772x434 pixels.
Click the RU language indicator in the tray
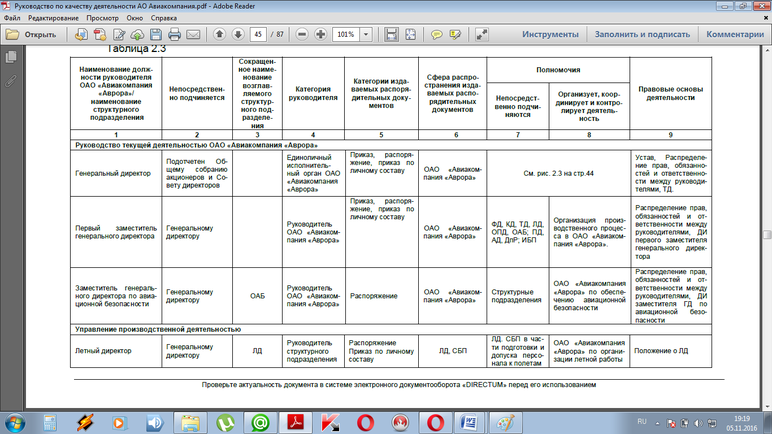[x=642, y=422]
